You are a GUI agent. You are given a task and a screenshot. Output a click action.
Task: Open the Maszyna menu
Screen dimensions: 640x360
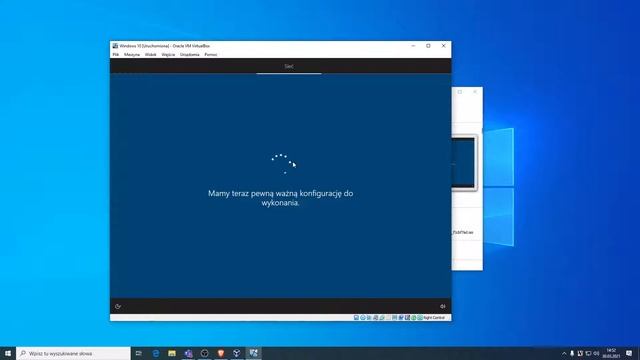[132, 54]
